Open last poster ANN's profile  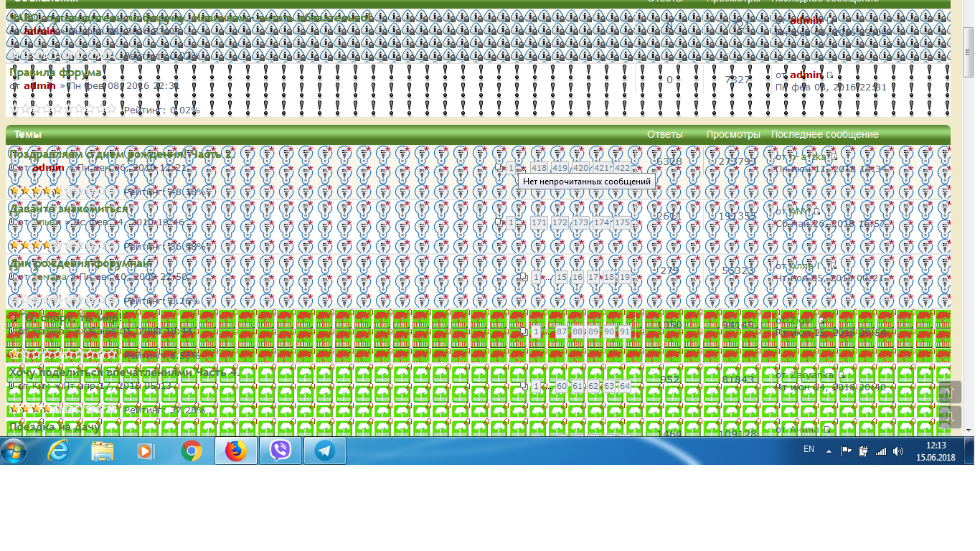tap(800, 211)
